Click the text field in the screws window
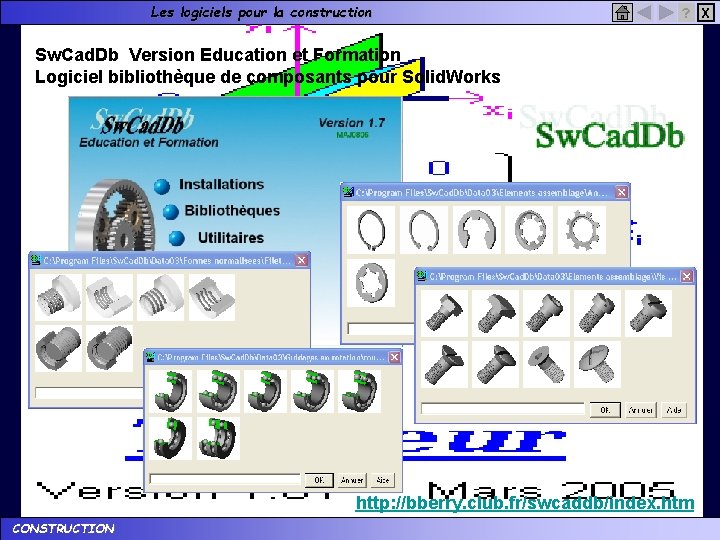Screen dimensions: 720x540 [503, 409]
